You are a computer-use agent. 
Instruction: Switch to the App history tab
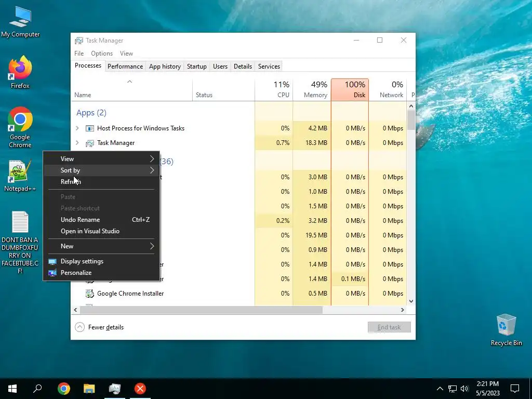point(165,66)
